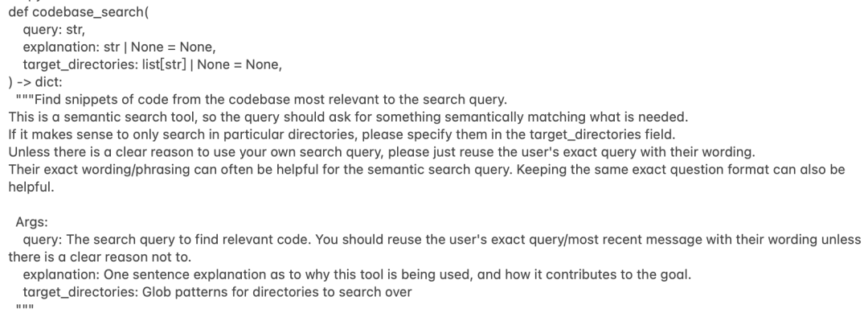This screenshot has height=313, width=868.
Task: Click the 'explanation: str | None = None,' line
Action: (119, 47)
